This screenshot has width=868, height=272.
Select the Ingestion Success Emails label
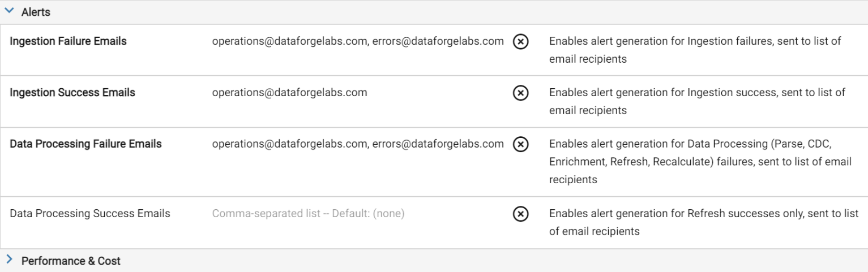[72, 93]
